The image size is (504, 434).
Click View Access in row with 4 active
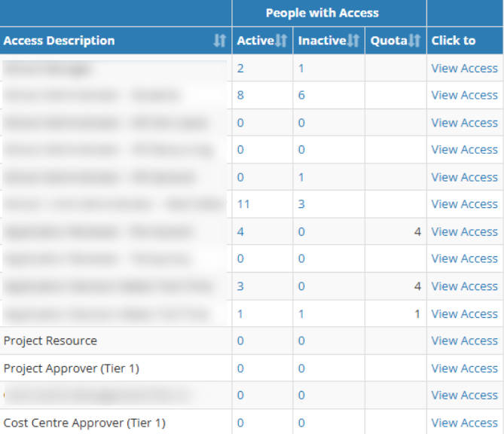465,232
